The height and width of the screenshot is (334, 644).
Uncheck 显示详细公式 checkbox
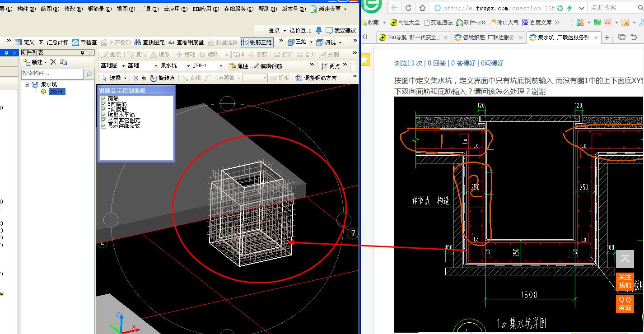(x=104, y=125)
